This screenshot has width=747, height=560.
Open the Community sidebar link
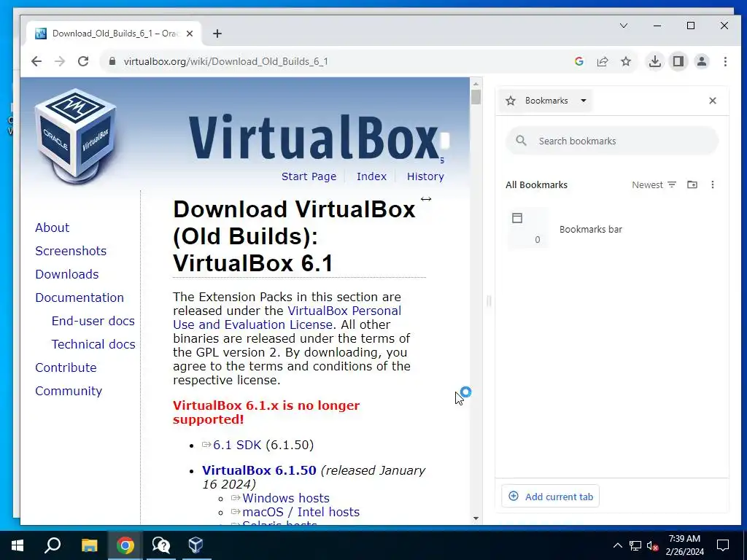[69, 391]
